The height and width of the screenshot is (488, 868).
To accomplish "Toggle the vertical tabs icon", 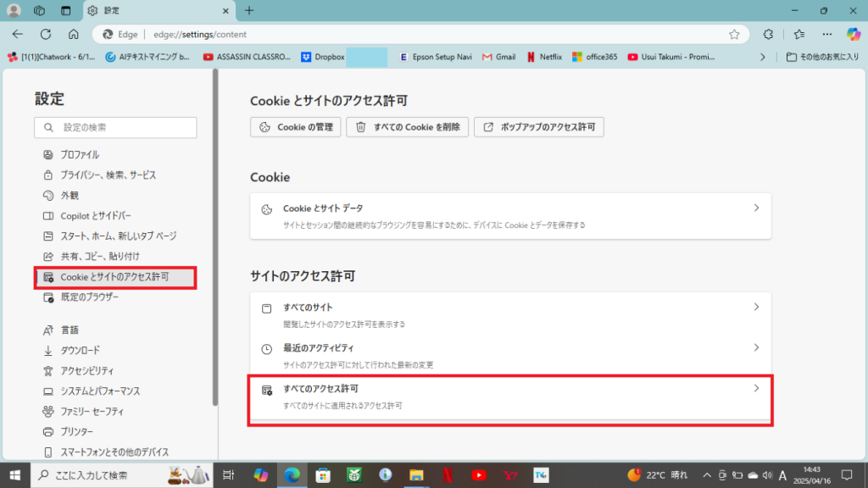I will pos(66,10).
